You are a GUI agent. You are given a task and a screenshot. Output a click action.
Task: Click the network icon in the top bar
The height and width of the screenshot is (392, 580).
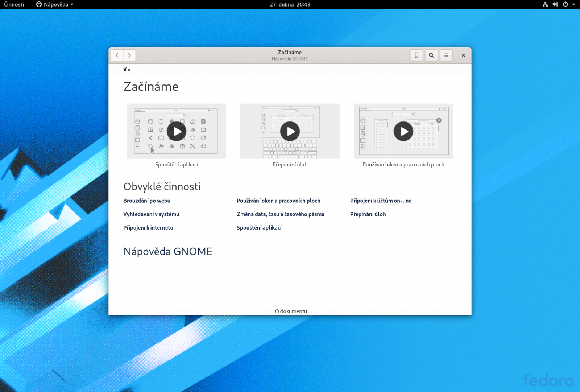click(546, 4)
